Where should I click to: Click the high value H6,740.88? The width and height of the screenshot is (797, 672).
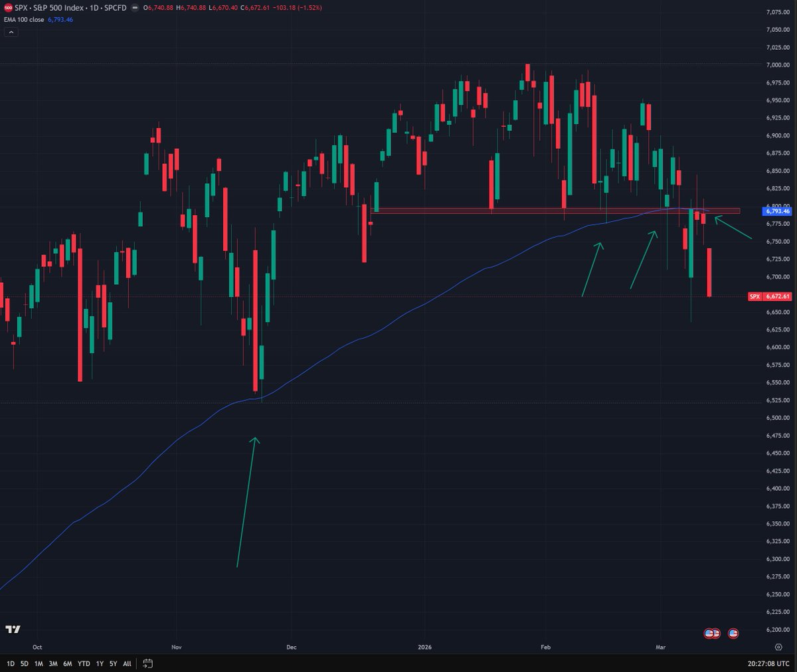191,8
